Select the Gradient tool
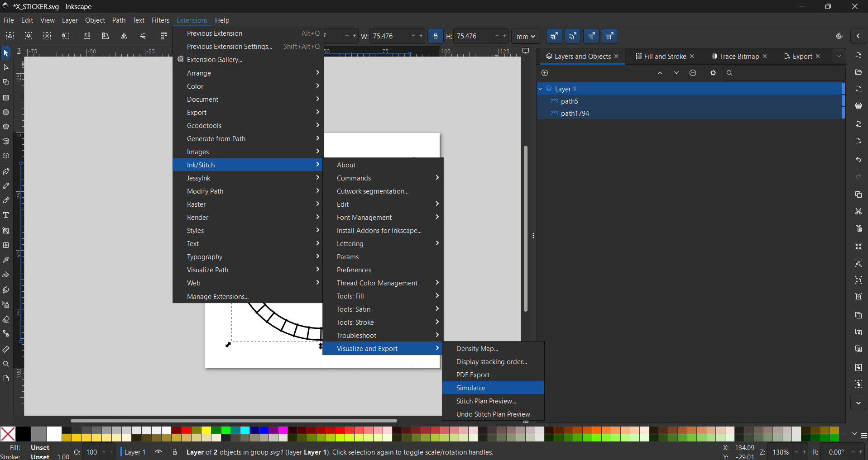868x460 pixels. (6, 231)
